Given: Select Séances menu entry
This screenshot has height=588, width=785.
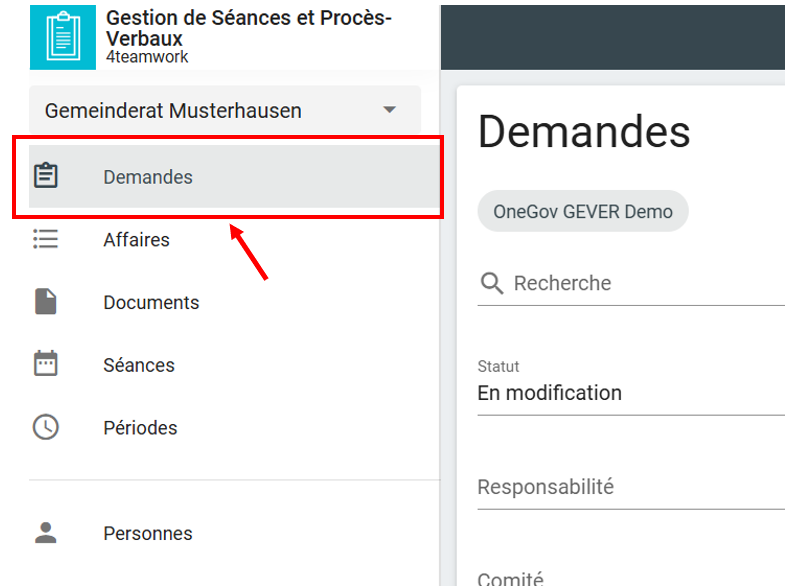Looking at the screenshot, I should coord(139,365).
